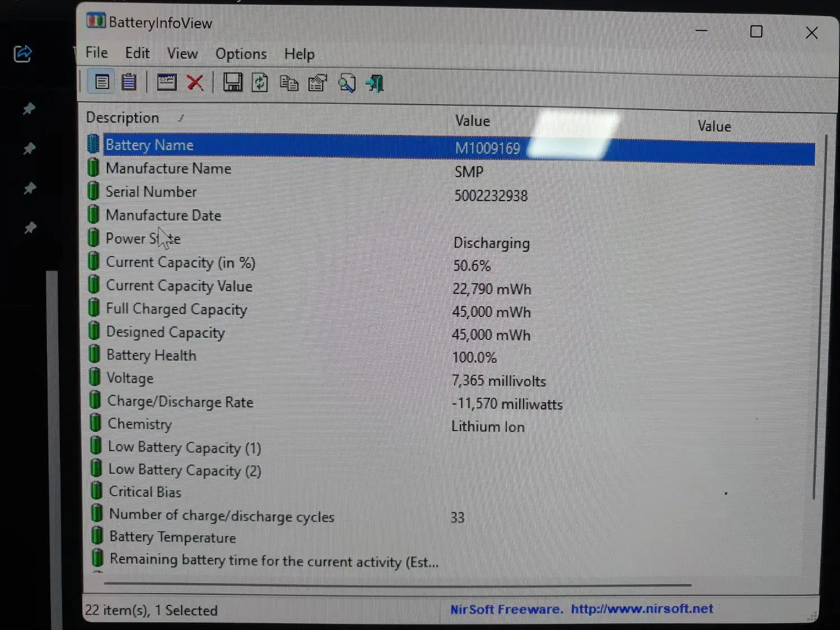The image size is (840, 630).
Task: Sort by the Description column header
Action: click(123, 118)
